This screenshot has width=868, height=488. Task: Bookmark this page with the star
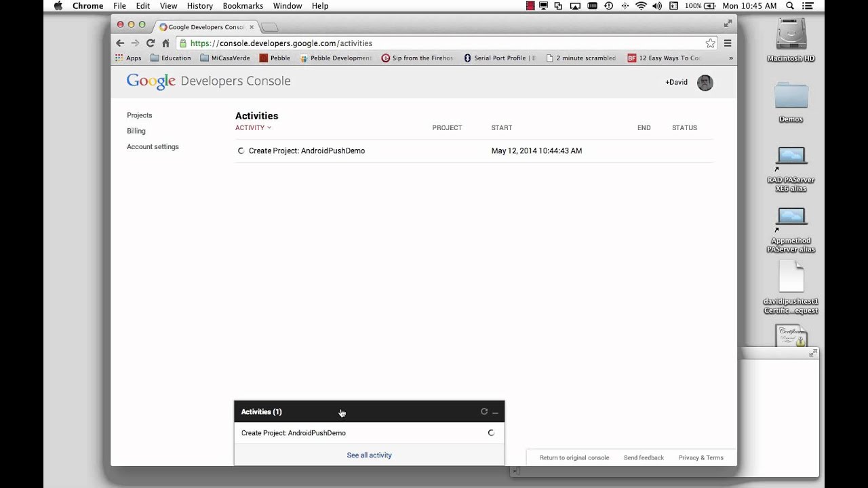[x=710, y=43]
